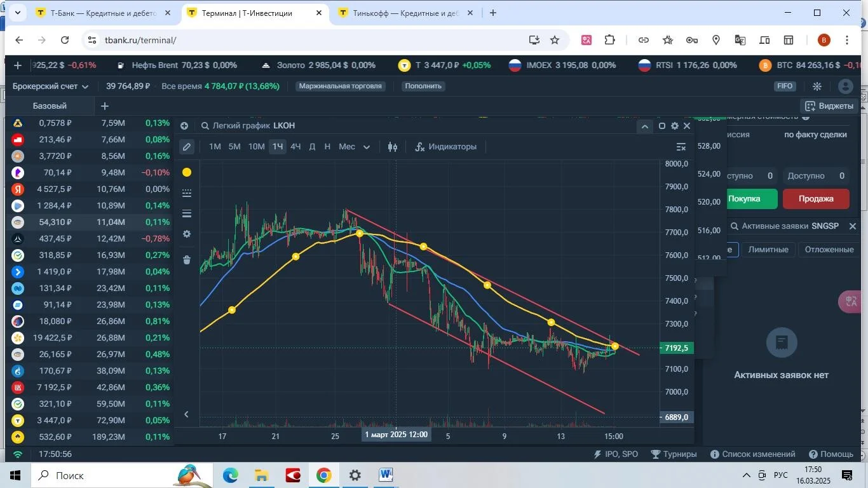
Task: Click the Маржинальная торговля button
Action: click(341, 86)
